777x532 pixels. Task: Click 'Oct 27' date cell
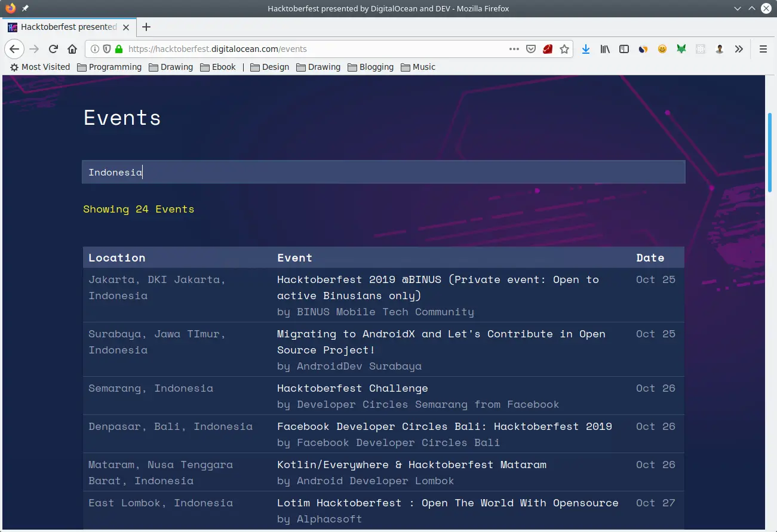coord(656,503)
